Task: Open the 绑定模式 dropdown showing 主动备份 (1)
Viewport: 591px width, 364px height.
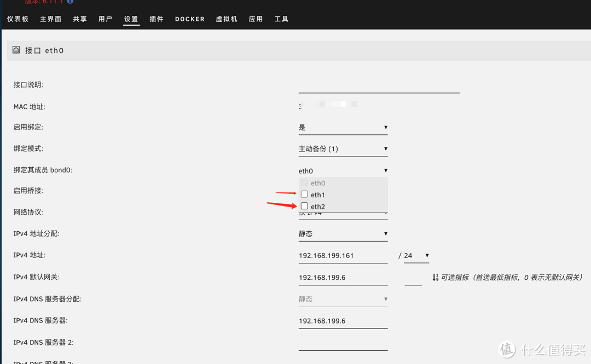Action: click(x=343, y=148)
